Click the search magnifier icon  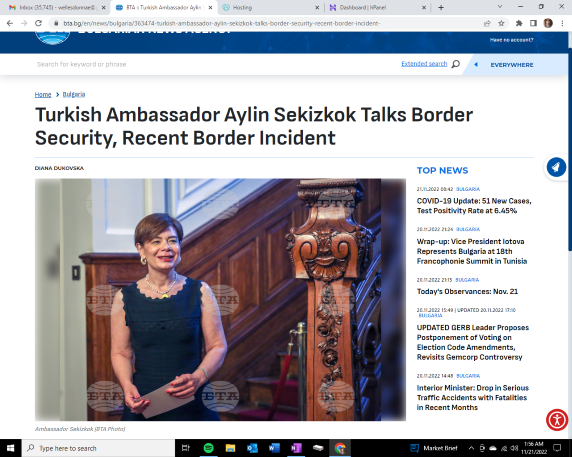point(456,64)
